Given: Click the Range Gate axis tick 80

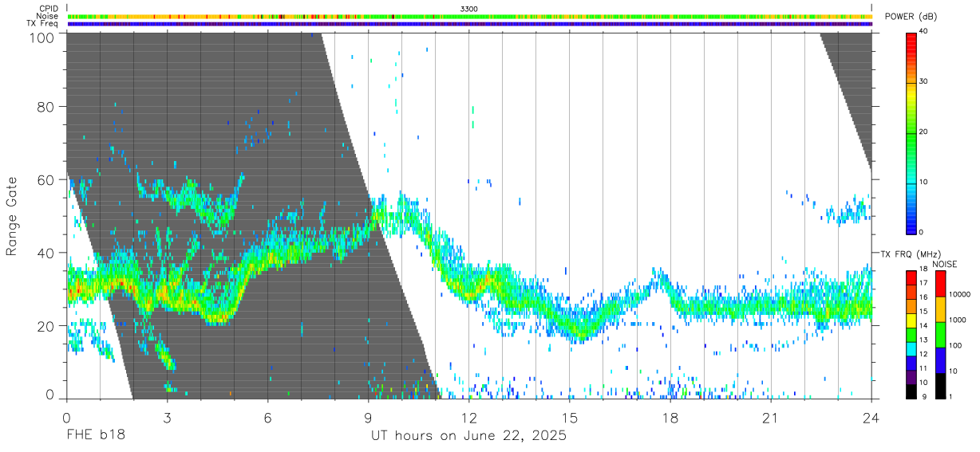Looking at the screenshot, I should (x=46, y=107).
